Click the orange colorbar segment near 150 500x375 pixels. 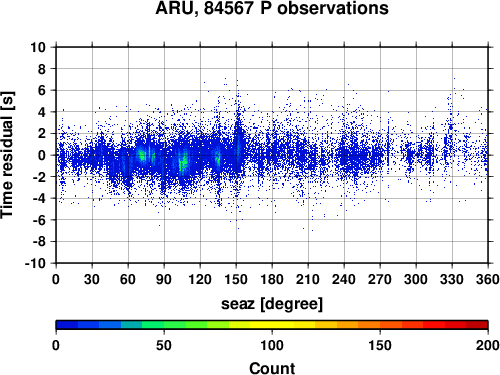(380, 325)
